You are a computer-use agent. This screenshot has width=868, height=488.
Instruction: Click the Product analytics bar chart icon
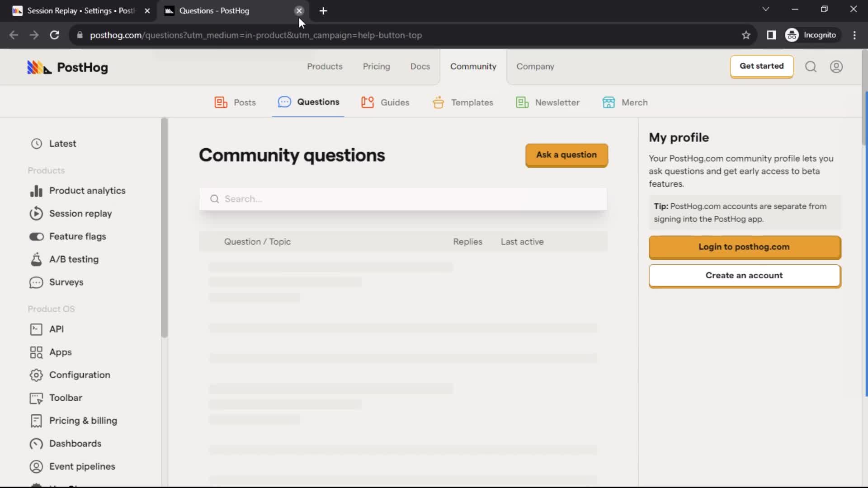(36, 191)
